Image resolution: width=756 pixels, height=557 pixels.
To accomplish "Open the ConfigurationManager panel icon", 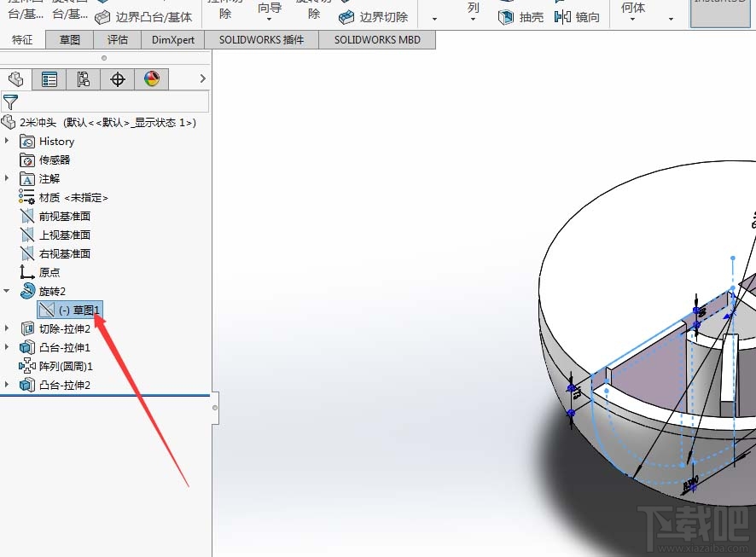I will (x=83, y=78).
